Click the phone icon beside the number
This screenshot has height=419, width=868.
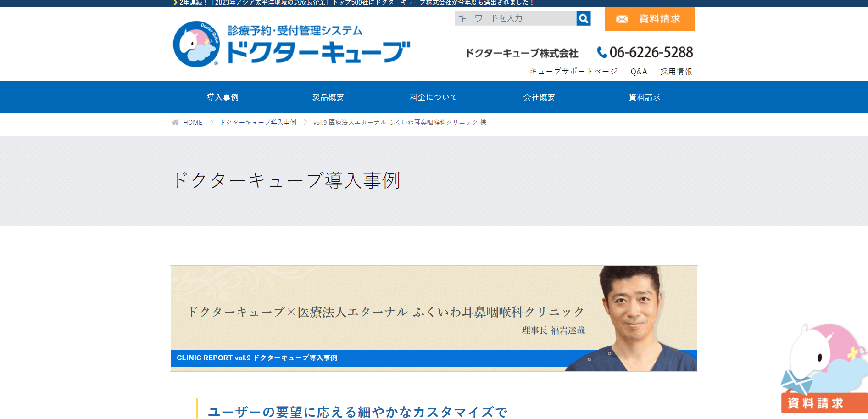tap(602, 52)
